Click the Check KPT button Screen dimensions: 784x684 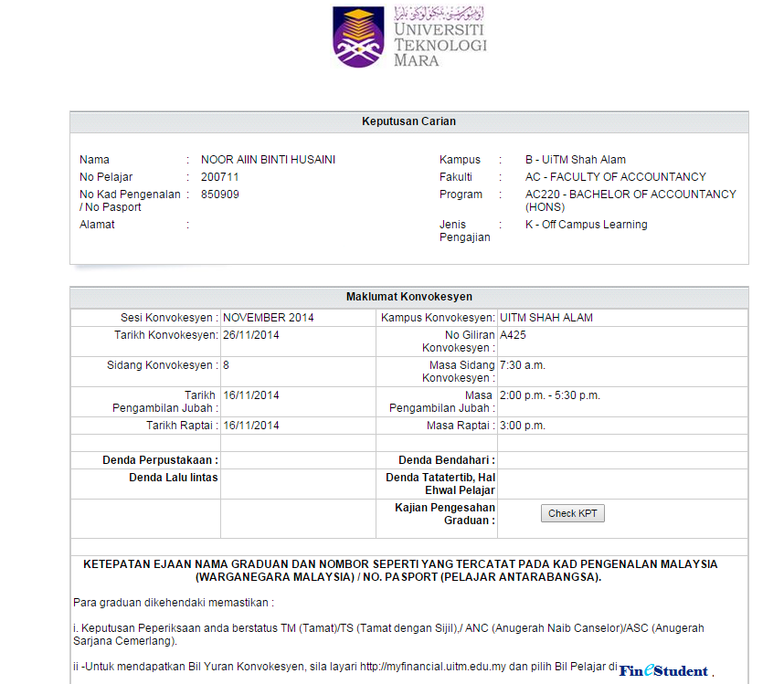point(573,513)
